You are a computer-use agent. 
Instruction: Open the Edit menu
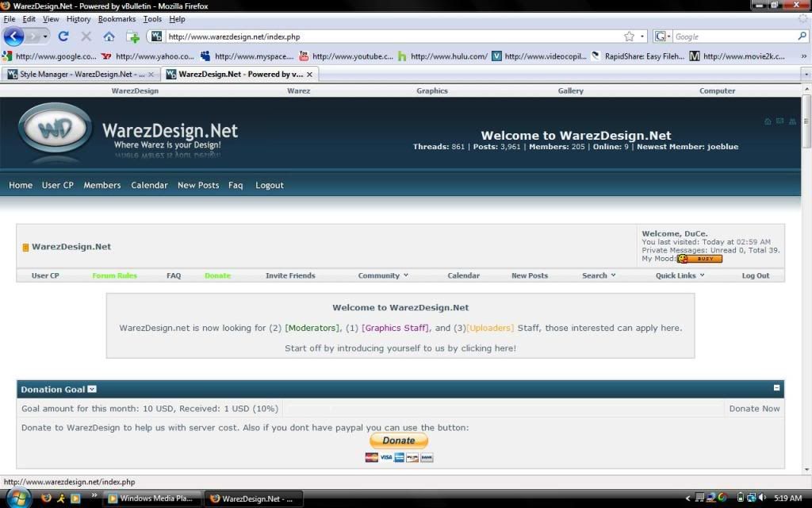click(29, 19)
